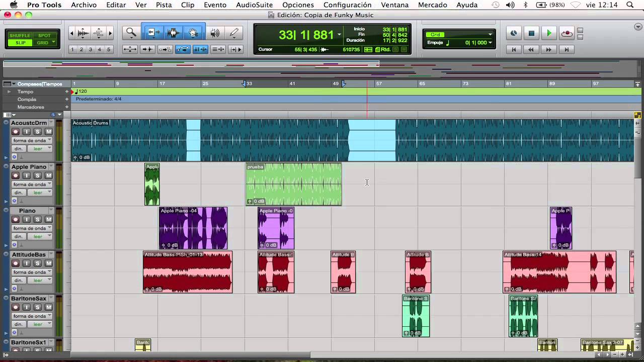This screenshot has height=362, width=644.
Task: Record-enable the AcoustcDrm track
Action: 16,132
